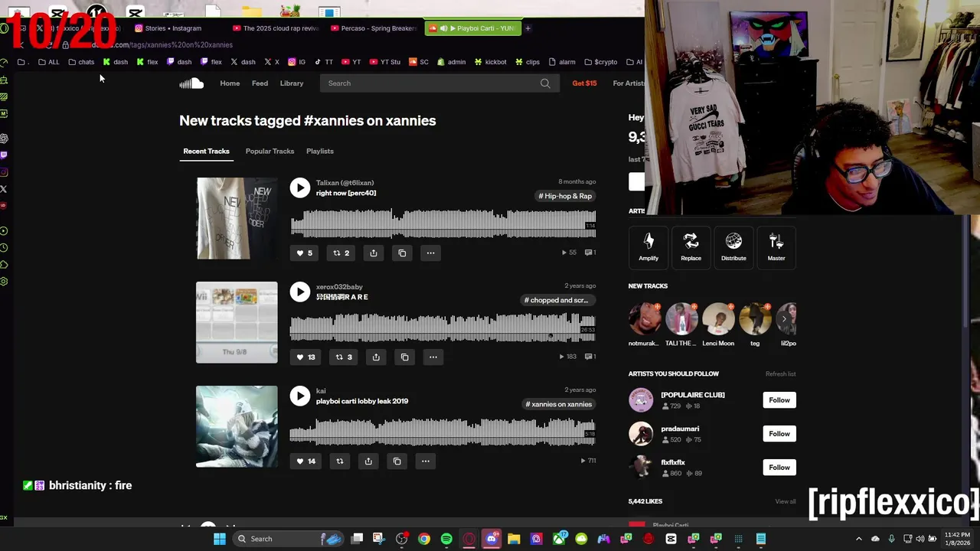
Task: Click the Windows Start button
Action: click(x=220, y=539)
